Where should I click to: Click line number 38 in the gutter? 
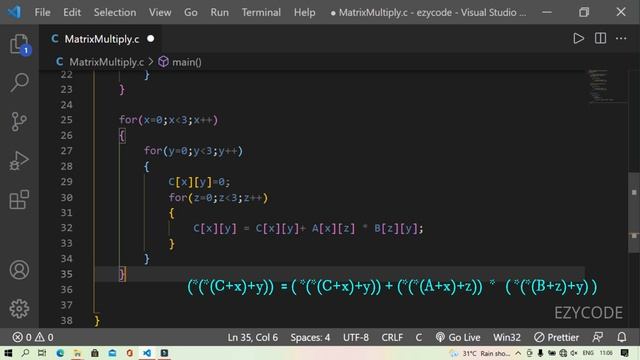(x=66, y=321)
